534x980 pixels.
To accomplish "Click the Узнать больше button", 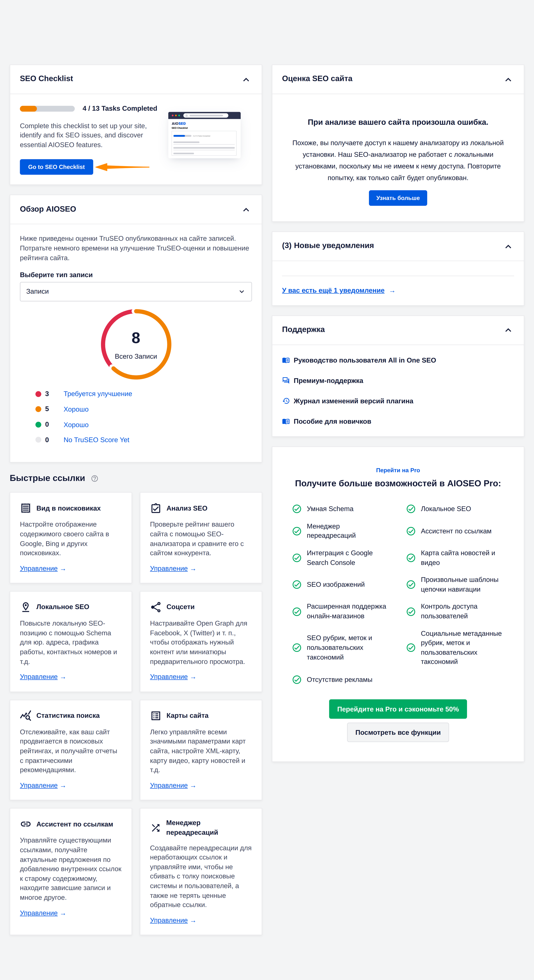I will (x=398, y=198).
